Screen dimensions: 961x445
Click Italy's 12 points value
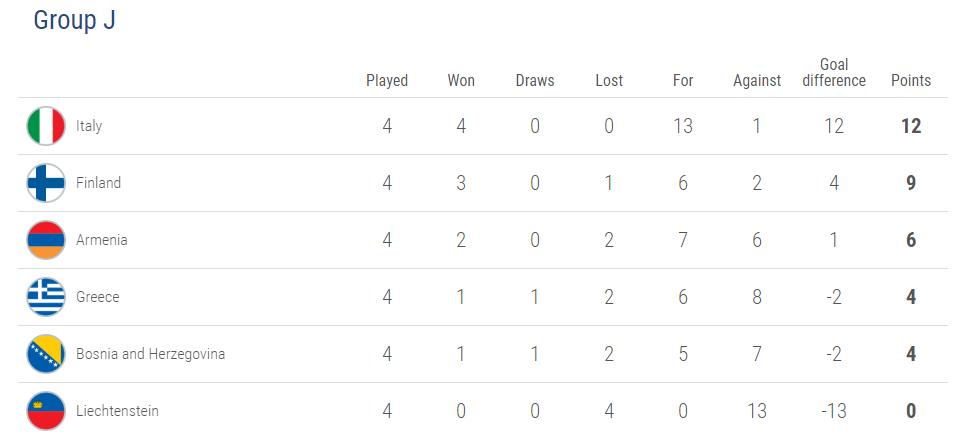pyautogui.click(x=910, y=127)
